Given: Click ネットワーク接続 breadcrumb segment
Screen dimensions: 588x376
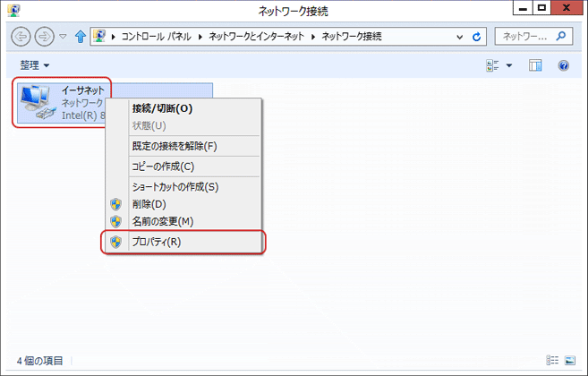Looking at the screenshot, I should [x=352, y=37].
